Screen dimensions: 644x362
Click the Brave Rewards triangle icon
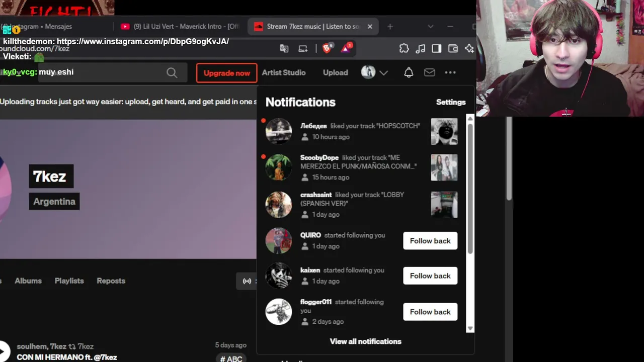click(346, 48)
